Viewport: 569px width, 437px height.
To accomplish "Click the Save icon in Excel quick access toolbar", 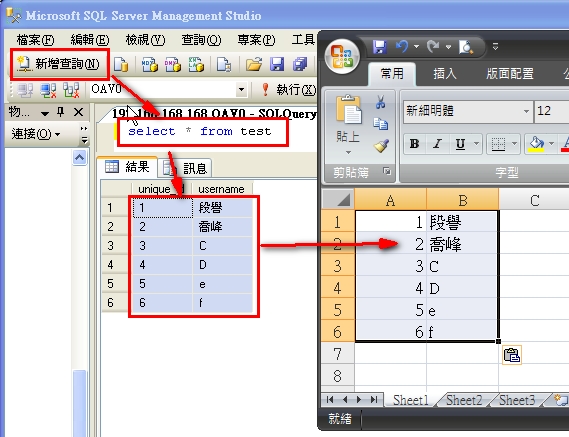I will point(380,47).
